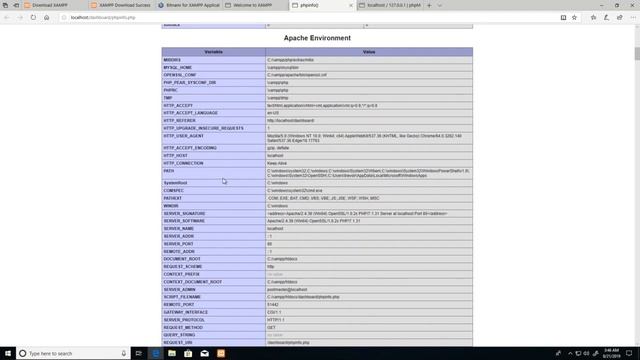Select the SERVER_SIGNATURE variable cell
The width and height of the screenshot is (640, 360).
click(213, 213)
